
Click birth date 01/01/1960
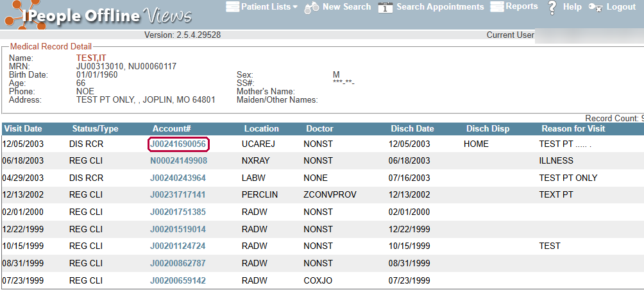(x=96, y=75)
